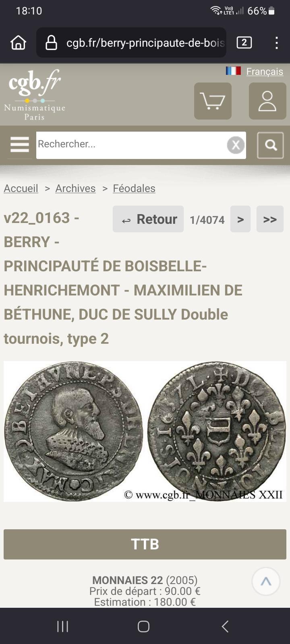The height and width of the screenshot is (644, 290).
Task: Tap the scroll-to-top arrow button
Action: click(x=266, y=582)
